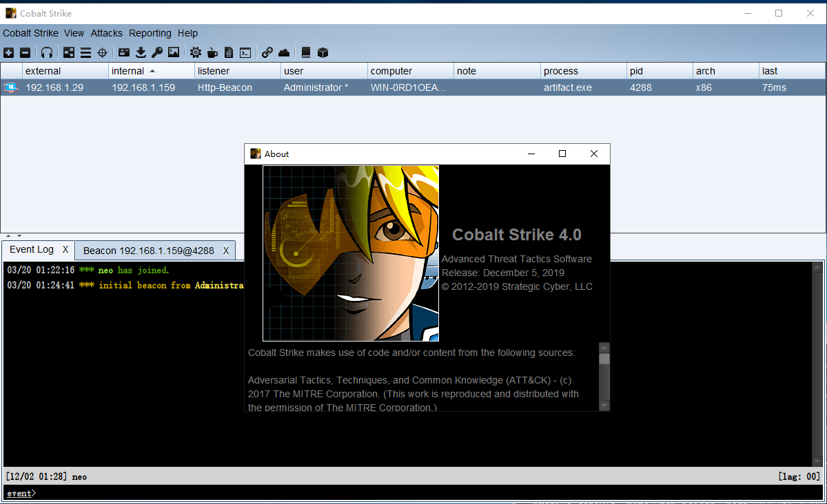Image resolution: width=827 pixels, height=504 pixels.
Task: Click the Cobalt Strike character artwork in About
Action: click(351, 253)
